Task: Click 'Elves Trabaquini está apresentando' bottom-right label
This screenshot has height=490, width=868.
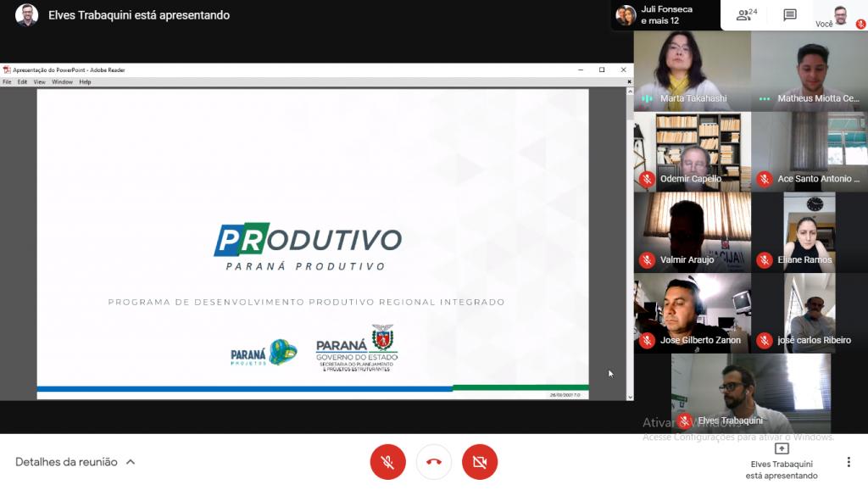Action: (782, 470)
